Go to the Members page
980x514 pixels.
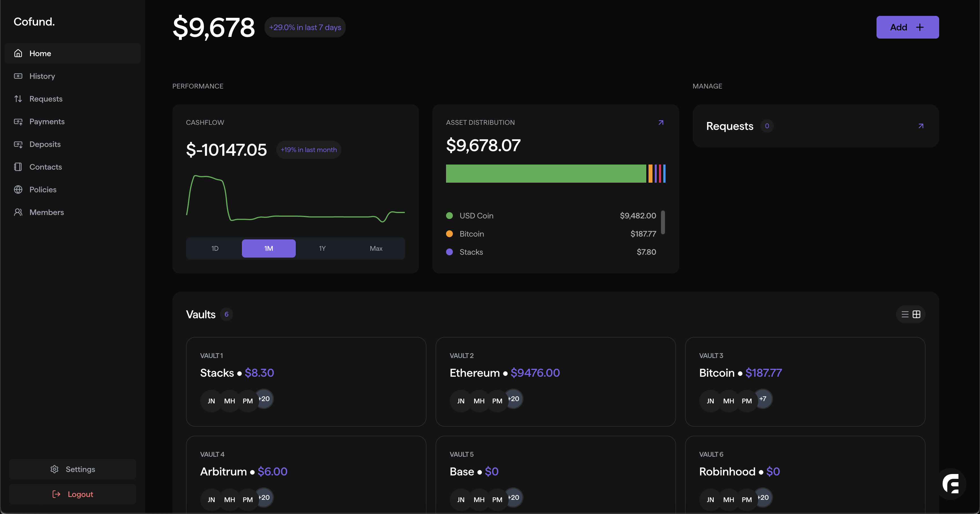click(x=47, y=212)
